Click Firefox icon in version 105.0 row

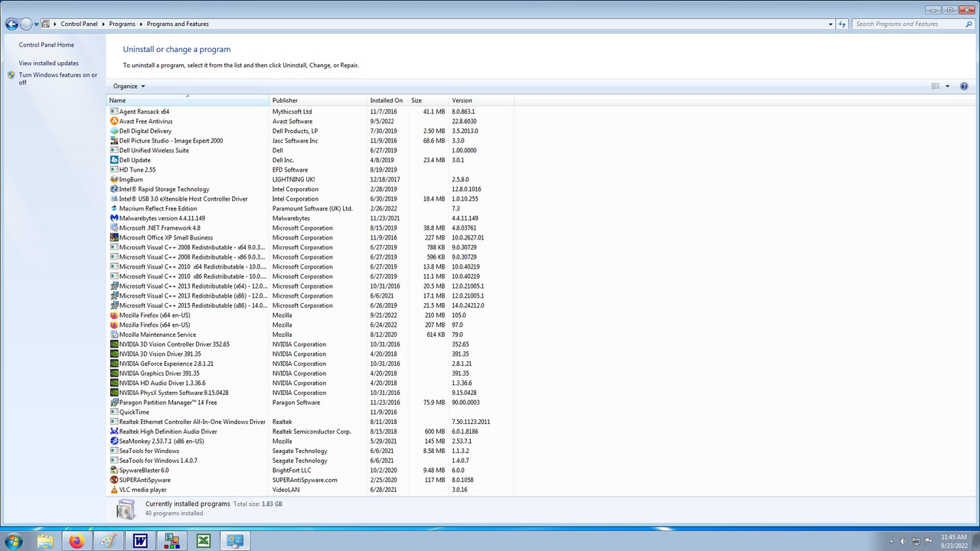click(x=114, y=315)
